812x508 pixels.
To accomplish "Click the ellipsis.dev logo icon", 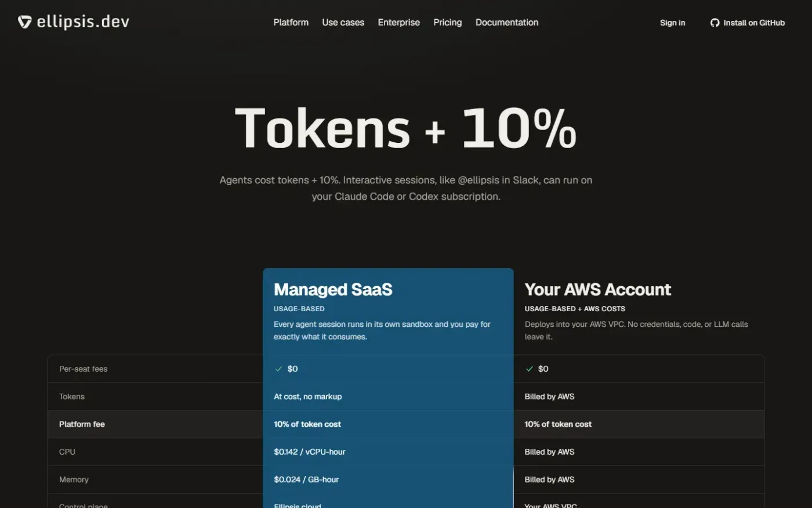I will (x=24, y=22).
